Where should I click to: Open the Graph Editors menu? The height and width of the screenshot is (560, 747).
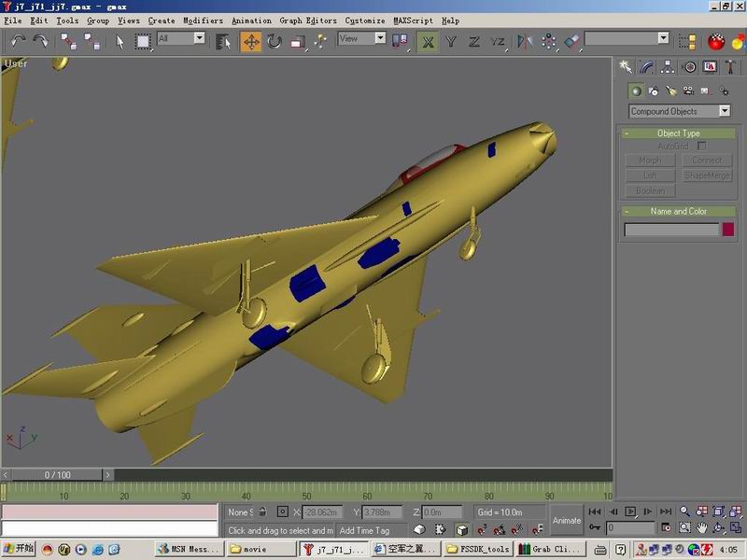tap(308, 21)
